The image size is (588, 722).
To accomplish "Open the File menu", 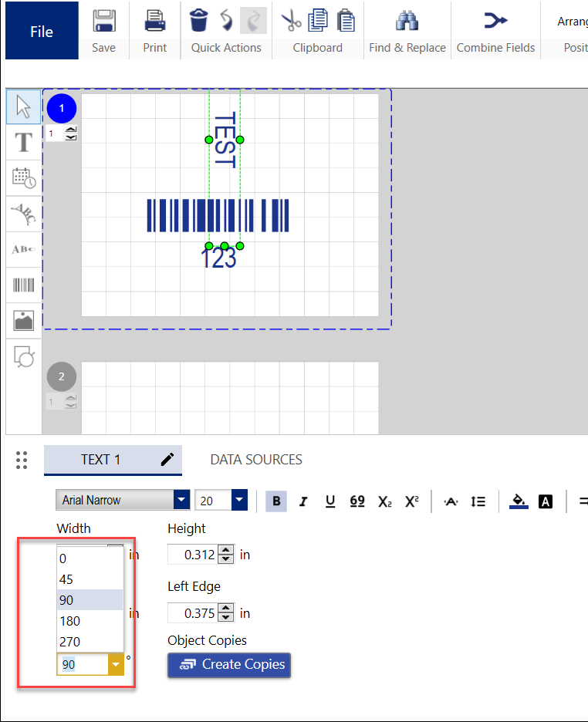I will tap(42, 31).
